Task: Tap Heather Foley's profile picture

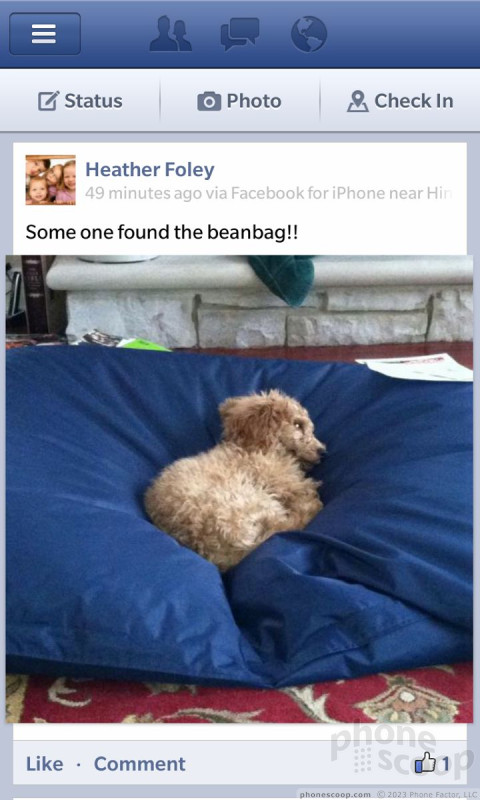Action: click(50, 180)
